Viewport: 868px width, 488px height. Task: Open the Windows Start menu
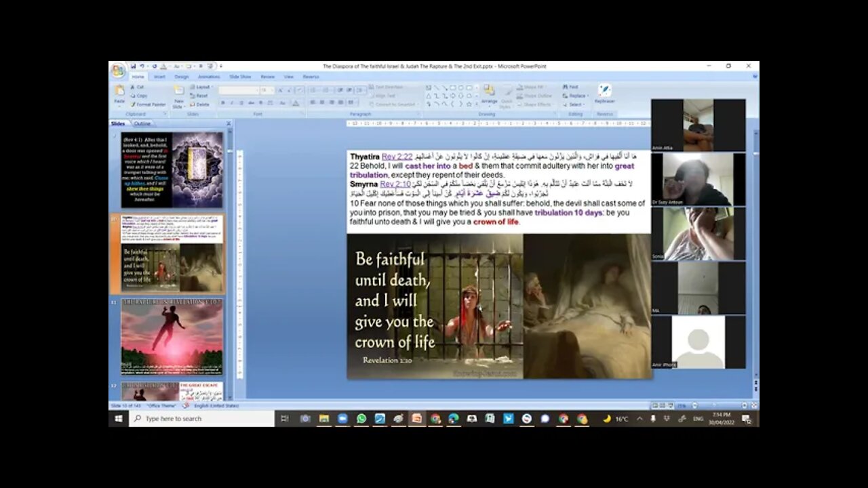[x=119, y=419]
